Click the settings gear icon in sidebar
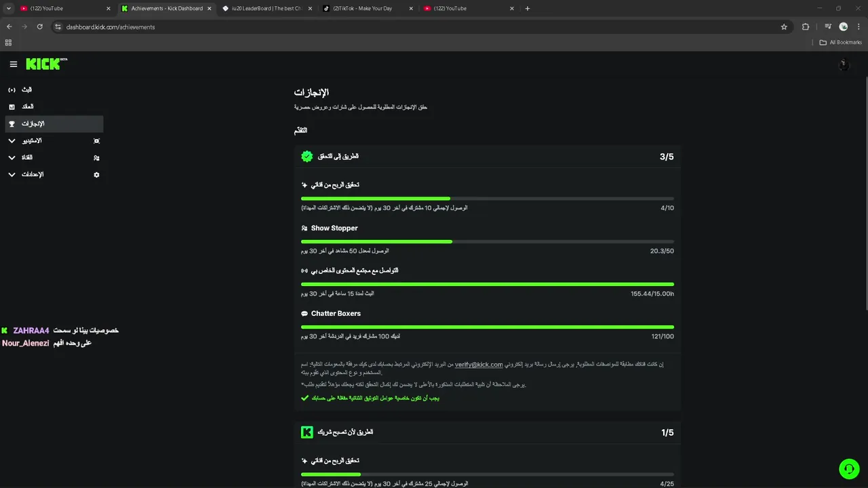This screenshot has height=488, width=868. tap(96, 175)
